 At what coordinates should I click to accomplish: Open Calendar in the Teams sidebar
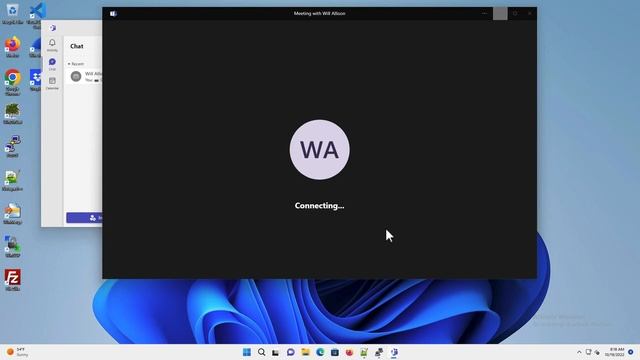pyautogui.click(x=52, y=83)
